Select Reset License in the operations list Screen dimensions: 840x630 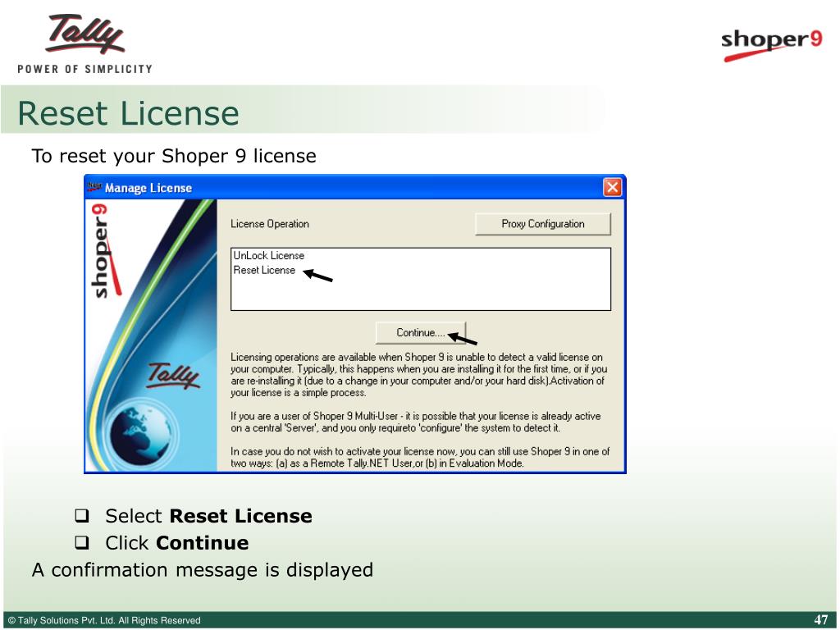pos(264,271)
